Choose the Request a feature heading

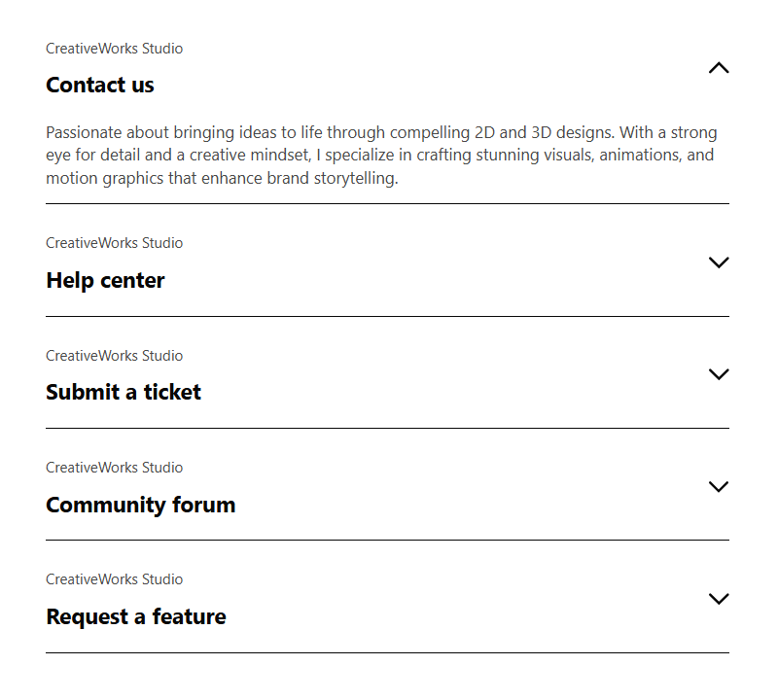pyautogui.click(x=135, y=617)
